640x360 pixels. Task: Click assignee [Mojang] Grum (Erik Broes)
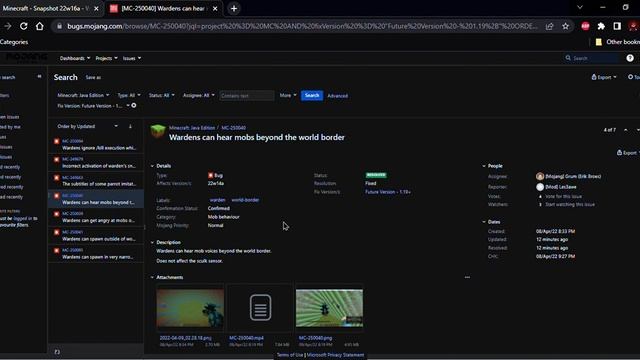tap(573, 176)
